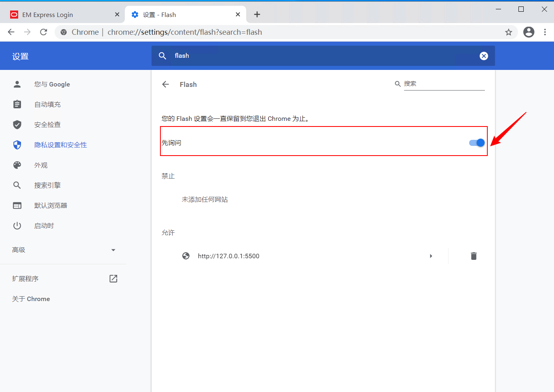Click the flash settings search box

(x=323, y=56)
